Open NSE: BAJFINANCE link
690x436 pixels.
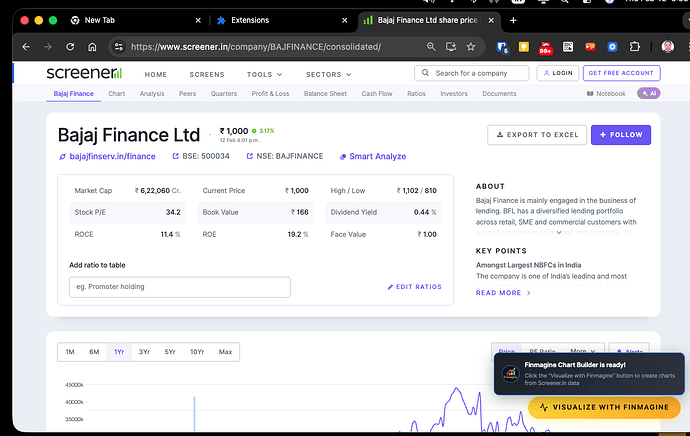click(285, 156)
